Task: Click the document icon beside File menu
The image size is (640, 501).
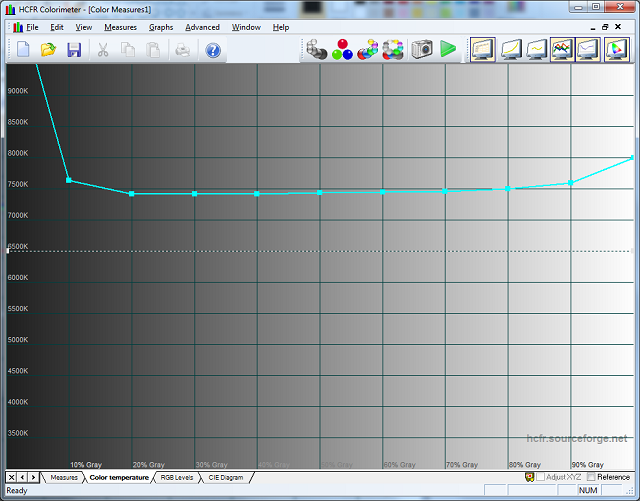Action: point(18,27)
